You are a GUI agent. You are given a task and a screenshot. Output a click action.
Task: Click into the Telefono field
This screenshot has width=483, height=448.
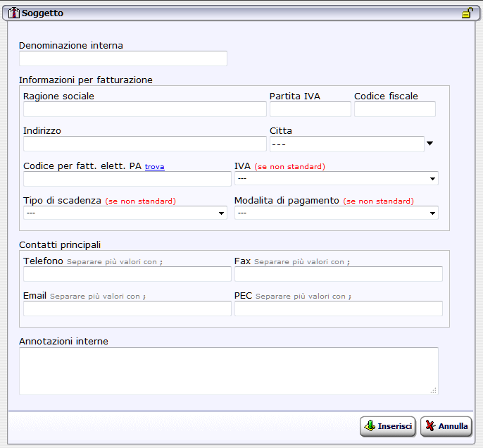pyautogui.click(x=127, y=274)
